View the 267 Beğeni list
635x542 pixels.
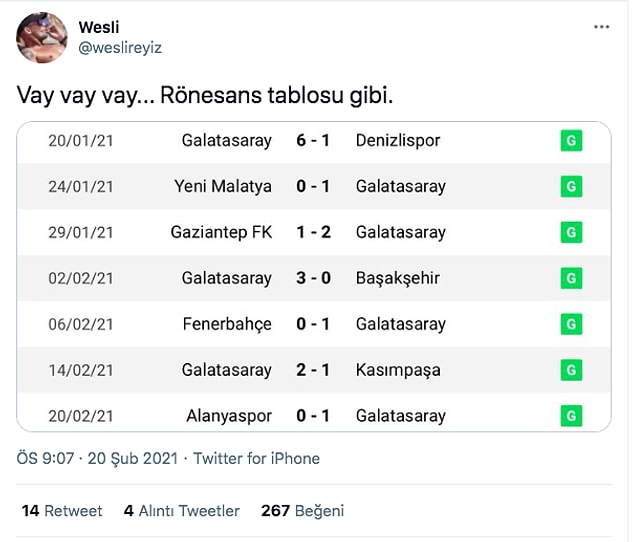click(x=303, y=511)
